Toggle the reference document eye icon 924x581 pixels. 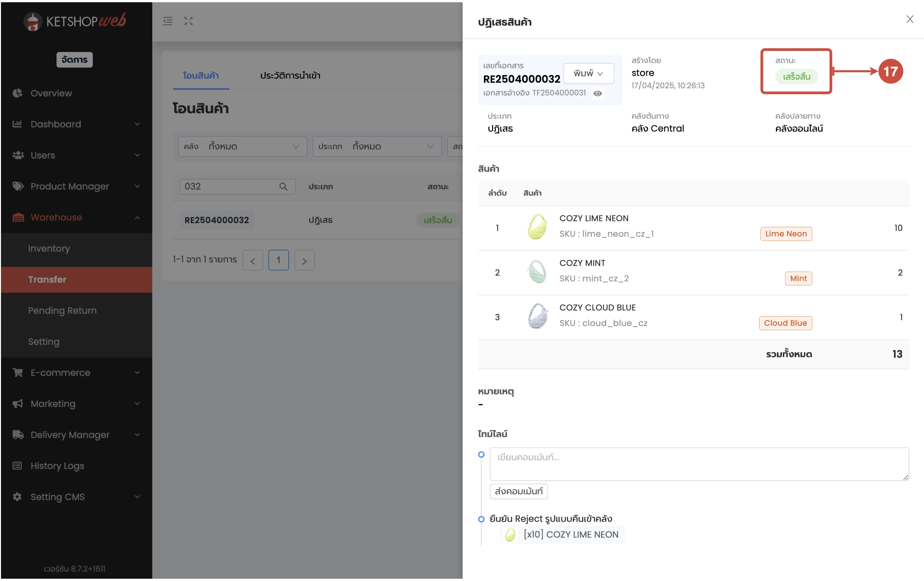[598, 93]
